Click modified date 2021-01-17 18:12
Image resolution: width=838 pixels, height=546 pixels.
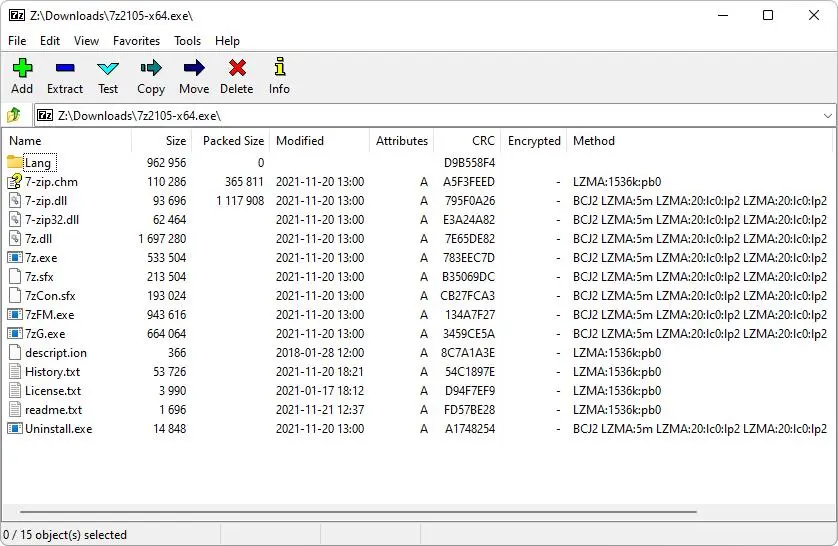(320, 391)
